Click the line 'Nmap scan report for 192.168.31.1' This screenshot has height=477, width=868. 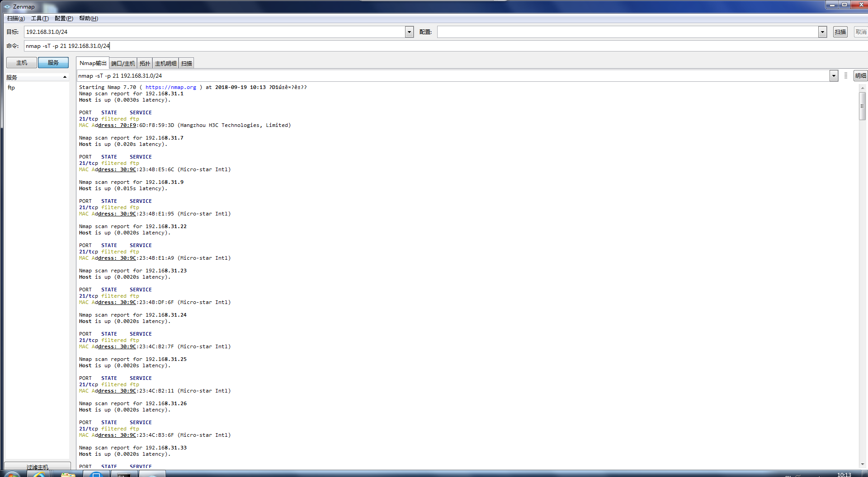131,94
